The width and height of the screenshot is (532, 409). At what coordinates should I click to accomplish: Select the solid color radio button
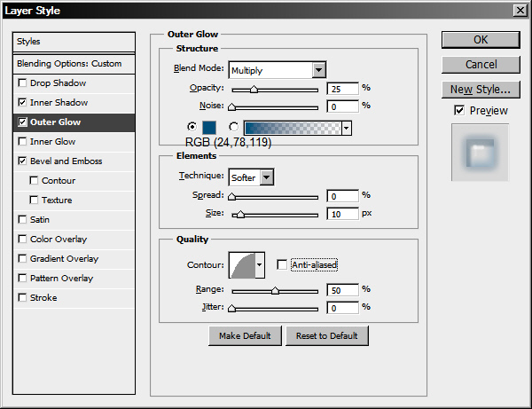192,127
